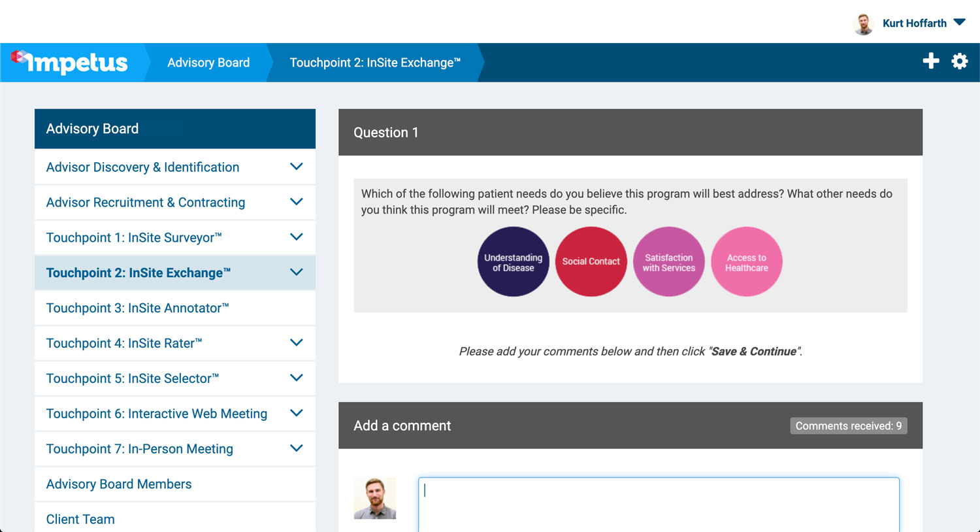This screenshot has height=532, width=980.
Task: Click the Save & Continue instruction text
Action: 630,352
